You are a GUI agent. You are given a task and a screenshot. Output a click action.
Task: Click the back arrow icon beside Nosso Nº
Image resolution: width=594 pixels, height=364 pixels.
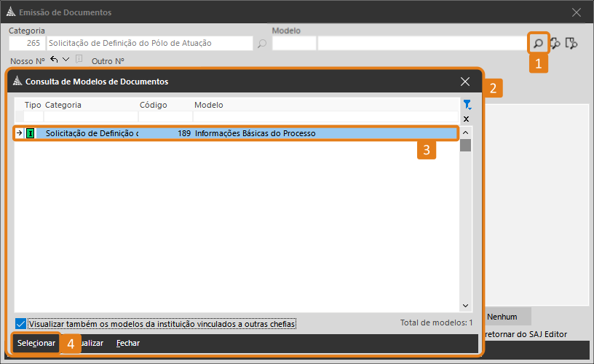pos(54,60)
